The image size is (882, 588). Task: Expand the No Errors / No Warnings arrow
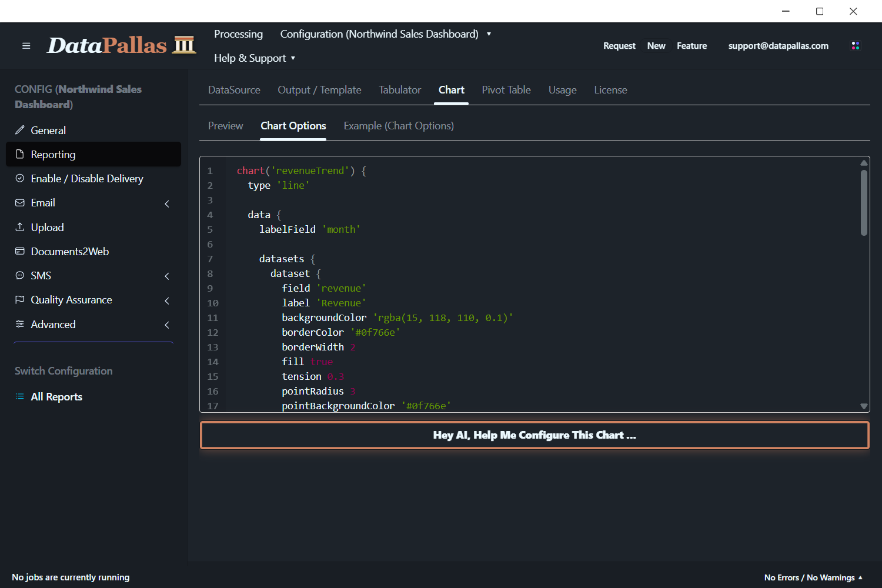(860, 577)
